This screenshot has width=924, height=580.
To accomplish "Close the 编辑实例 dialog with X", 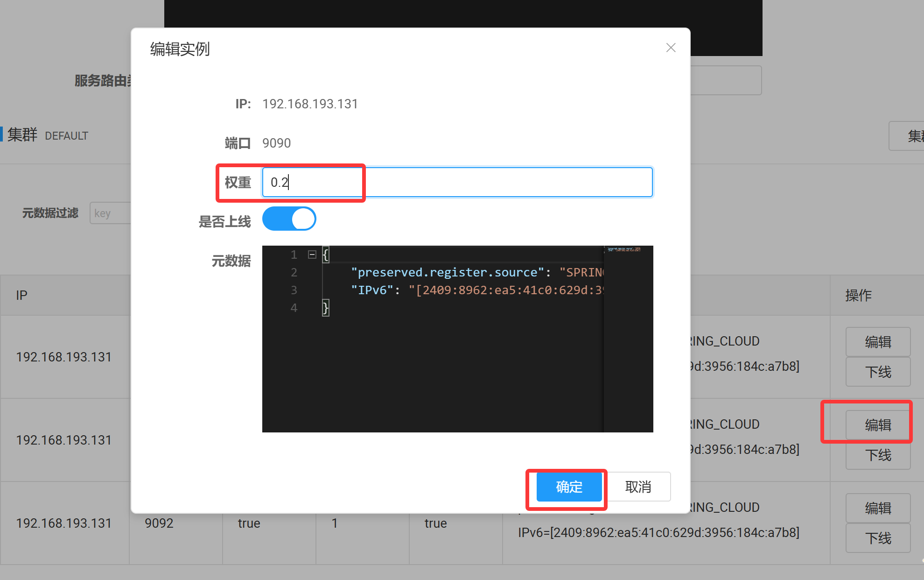I will (x=671, y=48).
